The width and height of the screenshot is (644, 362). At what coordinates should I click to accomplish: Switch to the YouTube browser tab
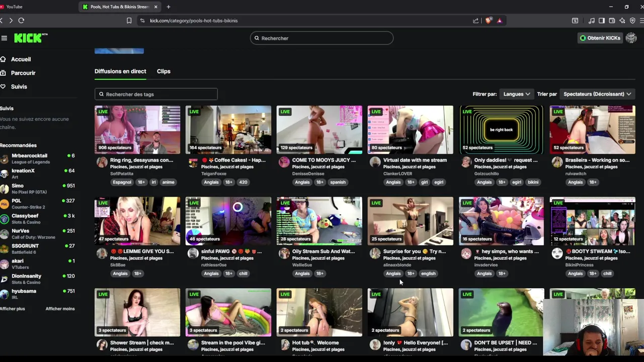tap(14, 7)
